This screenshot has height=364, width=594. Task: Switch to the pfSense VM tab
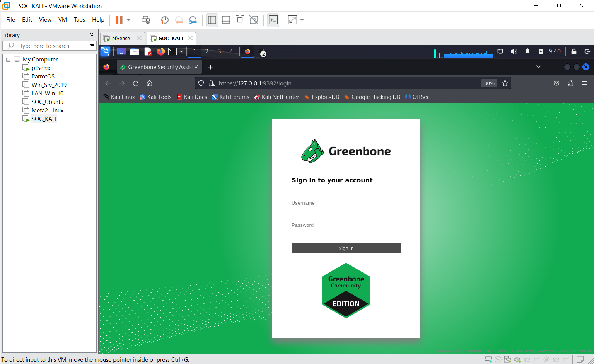coord(121,38)
